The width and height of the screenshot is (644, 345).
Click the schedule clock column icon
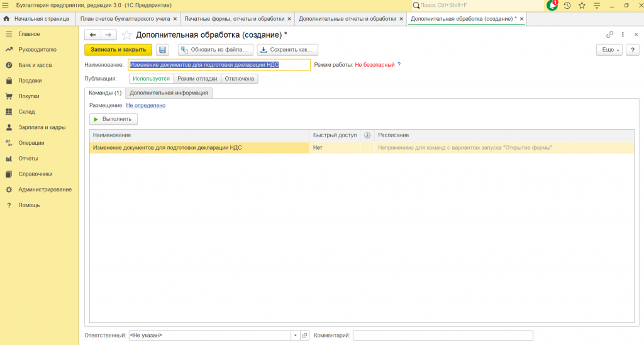(367, 135)
